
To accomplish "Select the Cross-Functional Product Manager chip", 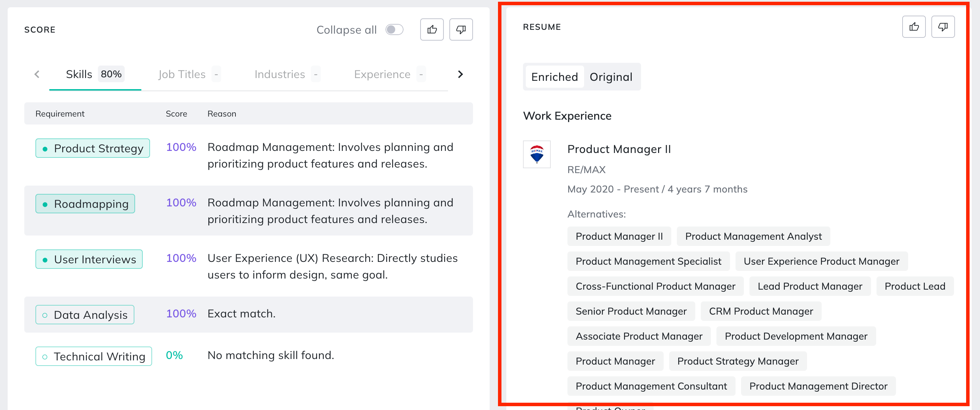I will tap(655, 287).
